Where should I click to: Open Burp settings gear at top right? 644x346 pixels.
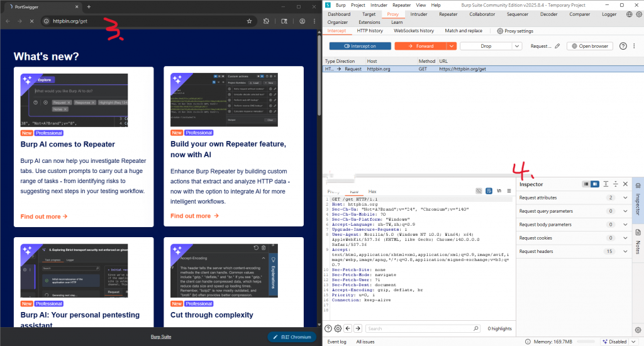[639, 14]
